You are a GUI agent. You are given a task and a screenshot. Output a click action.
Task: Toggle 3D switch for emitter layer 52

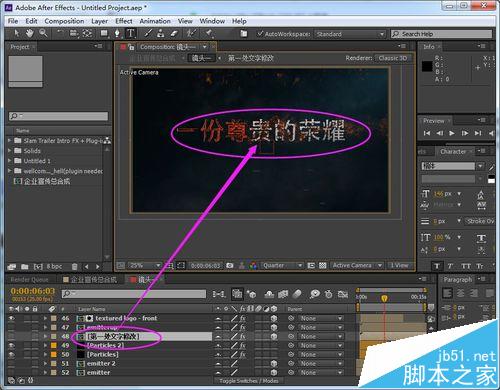coord(274,373)
